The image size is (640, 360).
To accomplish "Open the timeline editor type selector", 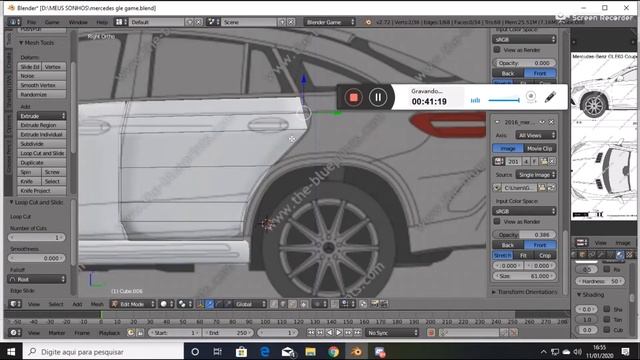I will (x=15, y=333).
